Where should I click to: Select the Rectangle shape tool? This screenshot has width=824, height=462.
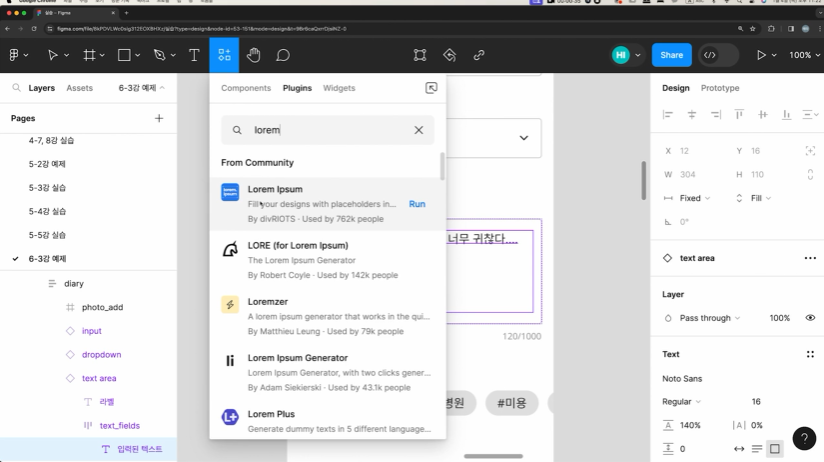pyautogui.click(x=125, y=55)
